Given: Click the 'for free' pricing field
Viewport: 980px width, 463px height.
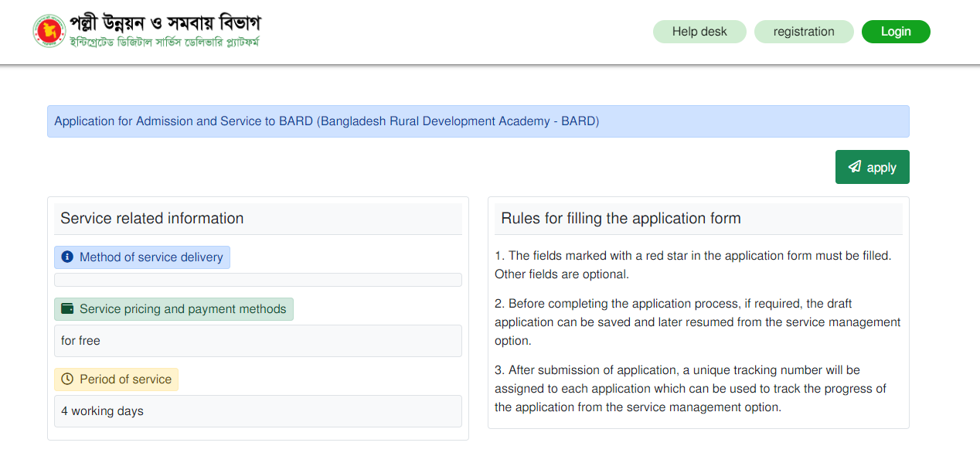Looking at the screenshot, I should (257, 340).
